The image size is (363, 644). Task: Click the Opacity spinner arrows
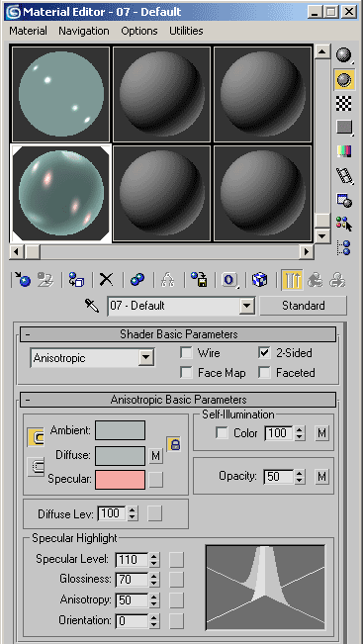point(300,477)
